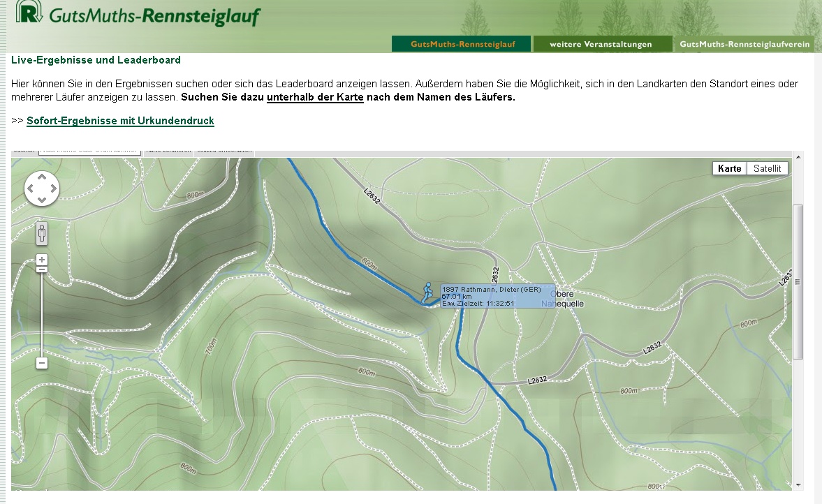Zoom in with the plus button
Viewport: 822px width, 504px height.
[x=42, y=260]
